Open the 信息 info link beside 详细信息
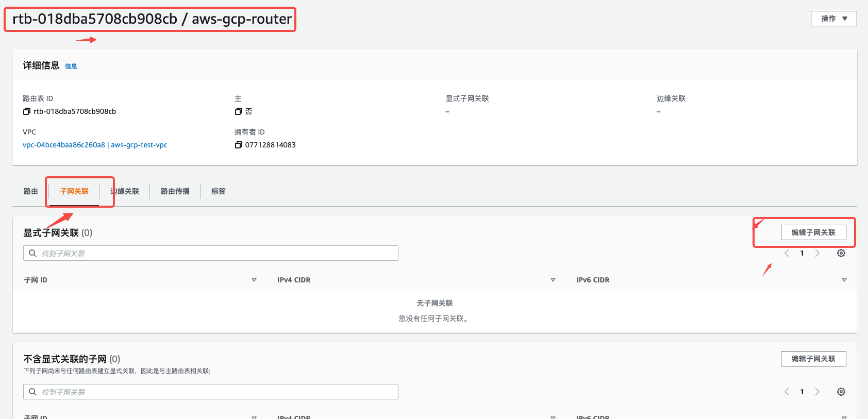 click(71, 66)
